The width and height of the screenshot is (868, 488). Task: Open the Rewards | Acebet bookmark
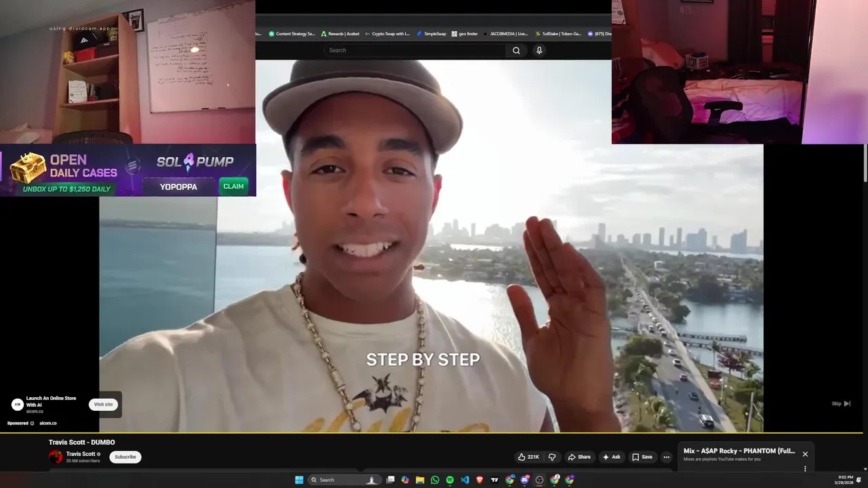340,34
